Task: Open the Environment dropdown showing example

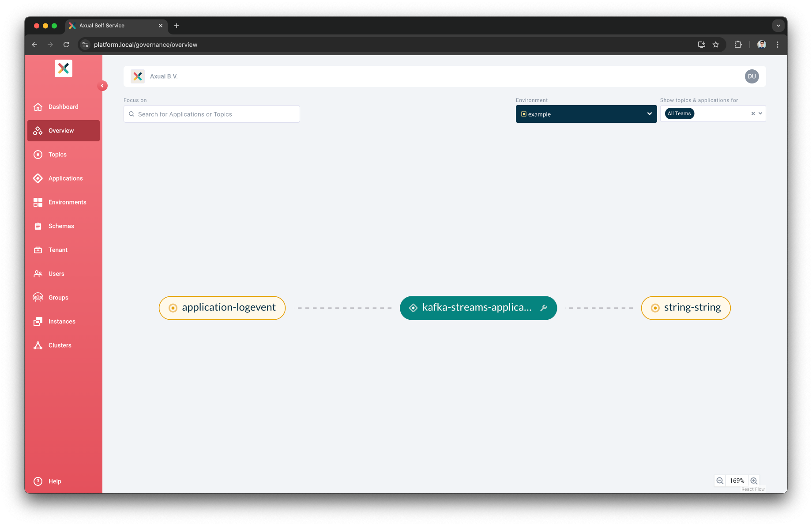Action: (x=586, y=114)
